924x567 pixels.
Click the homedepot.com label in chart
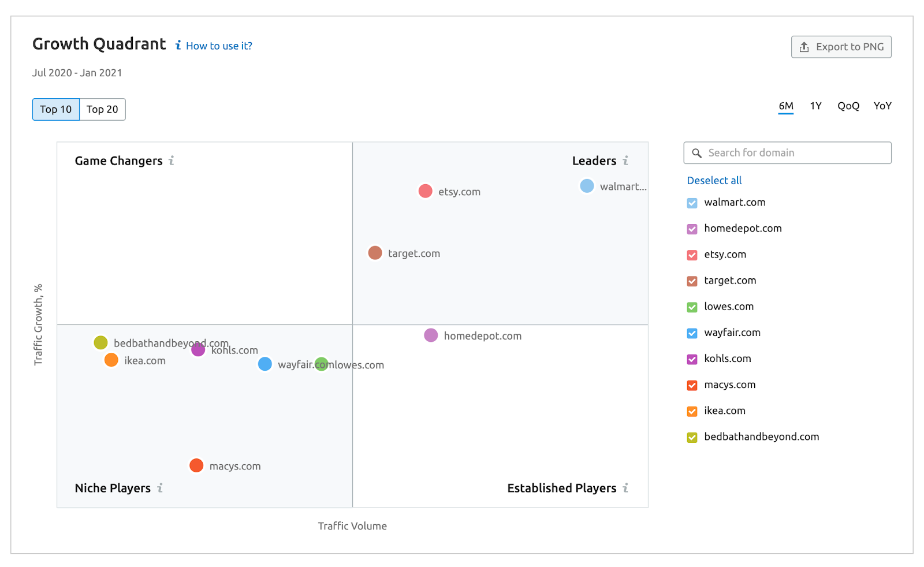[483, 336]
